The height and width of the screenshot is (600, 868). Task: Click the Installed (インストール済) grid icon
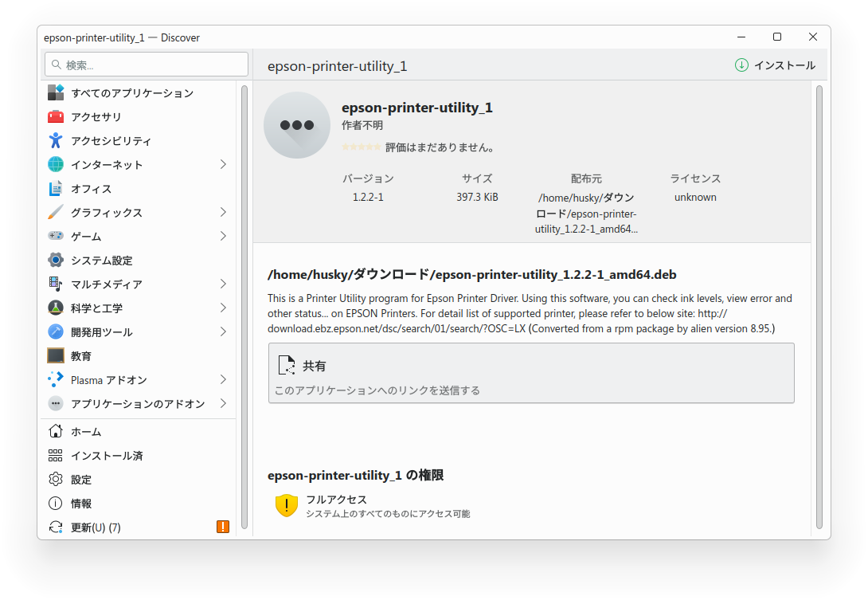[x=56, y=456]
